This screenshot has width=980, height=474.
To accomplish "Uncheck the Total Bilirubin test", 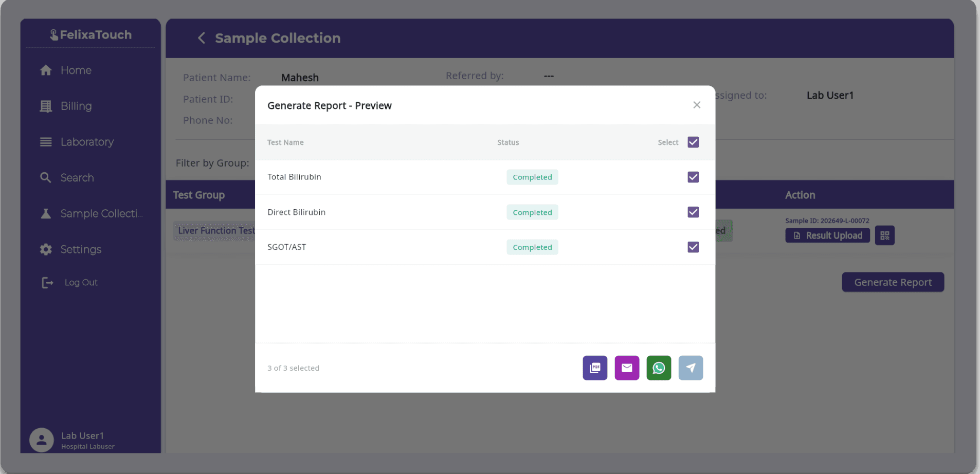I will (x=693, y=177).
